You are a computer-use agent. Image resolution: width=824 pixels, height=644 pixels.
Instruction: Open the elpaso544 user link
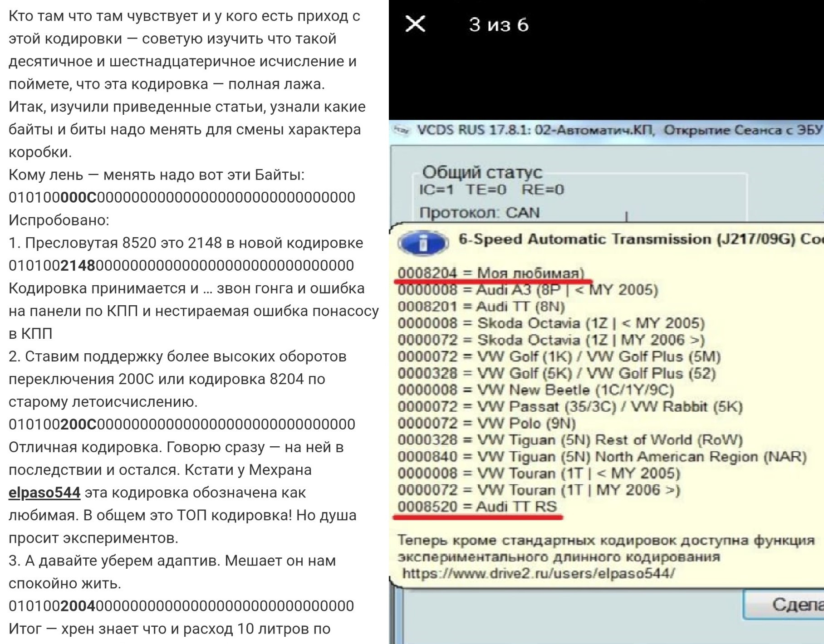[44, 493]
